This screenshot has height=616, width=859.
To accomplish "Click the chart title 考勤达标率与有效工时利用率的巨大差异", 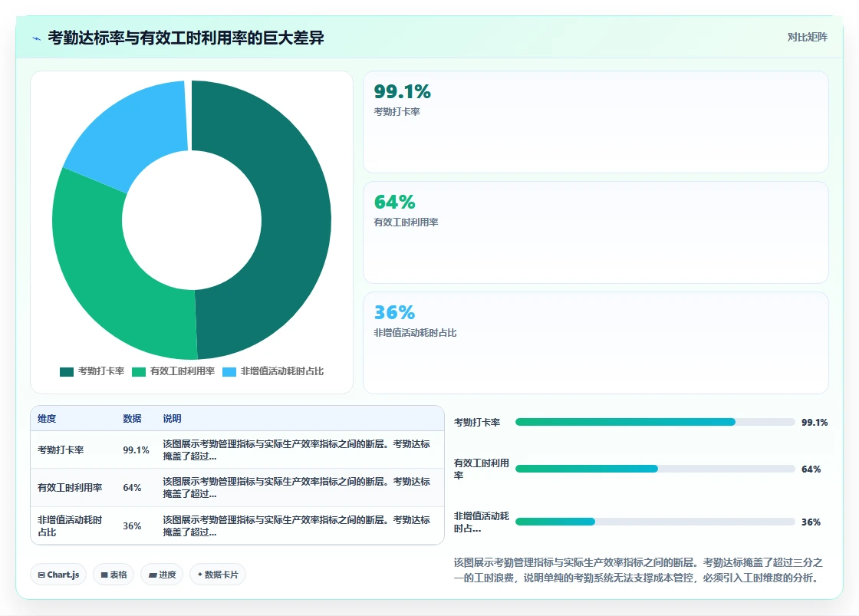I will tap(186, 38).
